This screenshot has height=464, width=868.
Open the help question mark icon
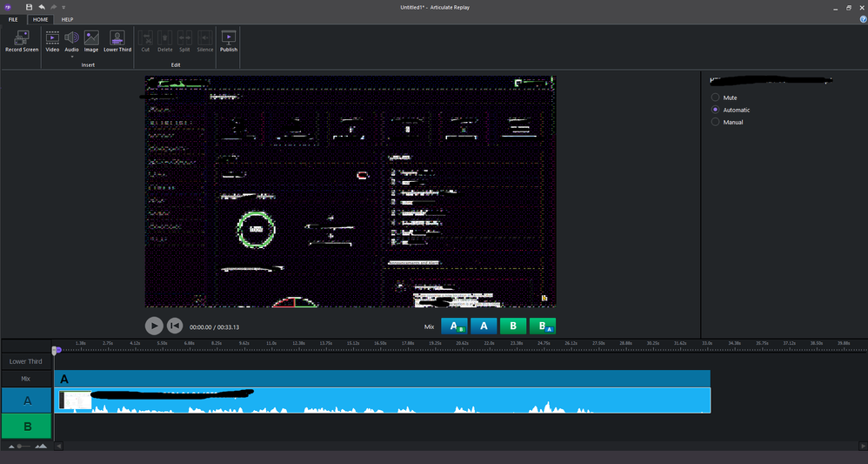pos(861,19)
